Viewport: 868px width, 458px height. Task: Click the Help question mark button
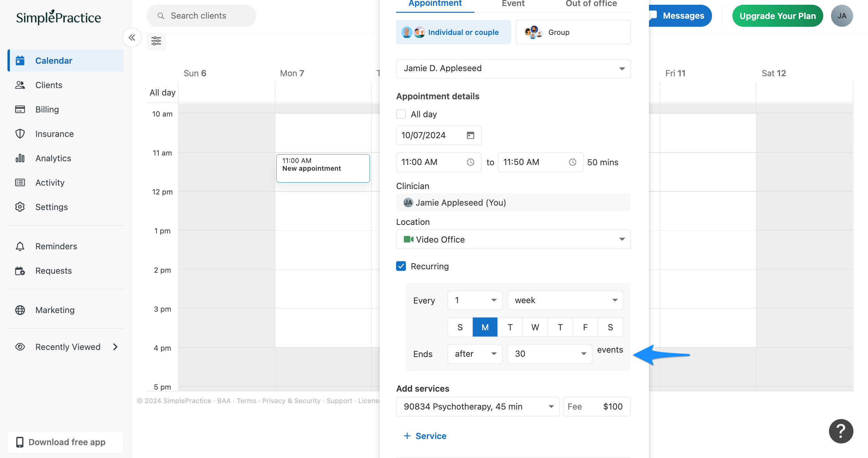click(841, 431)
